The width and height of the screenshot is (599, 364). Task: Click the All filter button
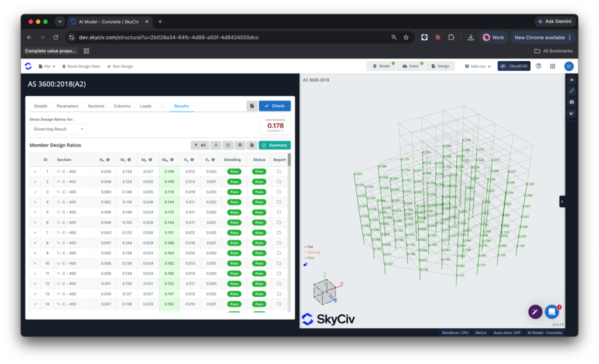(200, 145)
